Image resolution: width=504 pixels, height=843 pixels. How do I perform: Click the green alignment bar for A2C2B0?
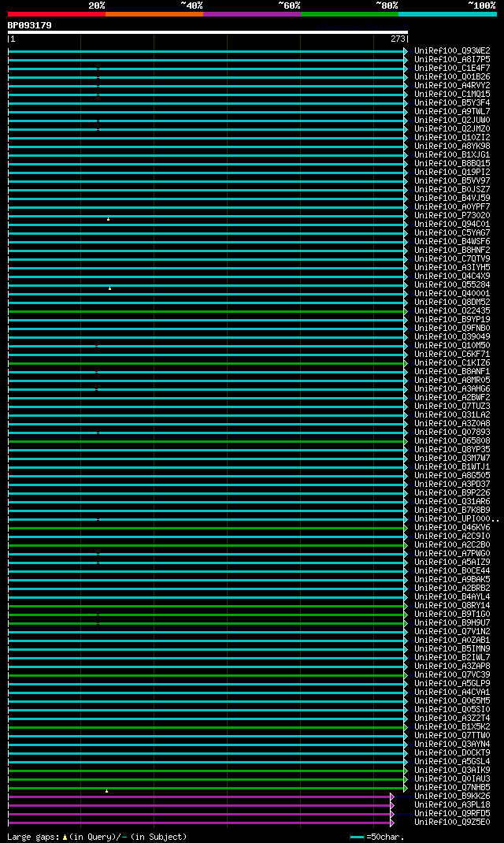click(207, 545)
